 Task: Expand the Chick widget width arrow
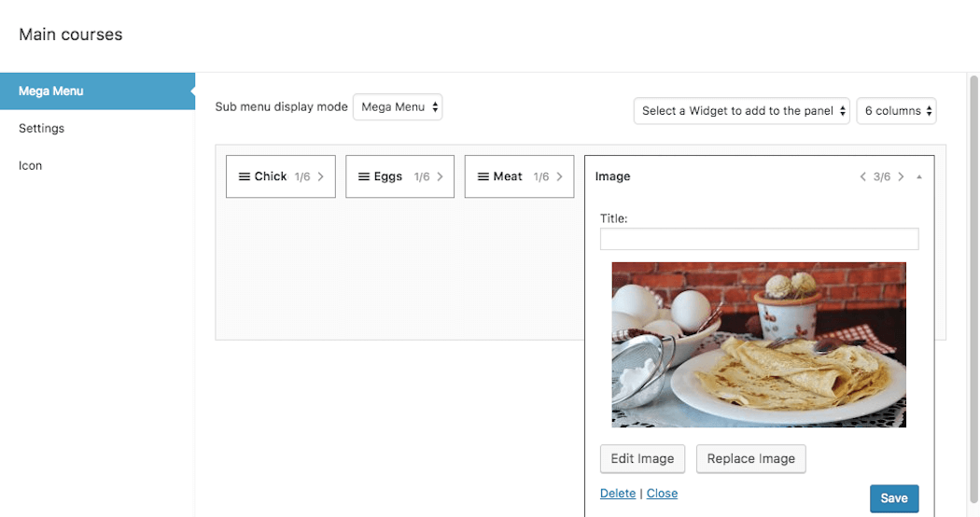(321, 177)
